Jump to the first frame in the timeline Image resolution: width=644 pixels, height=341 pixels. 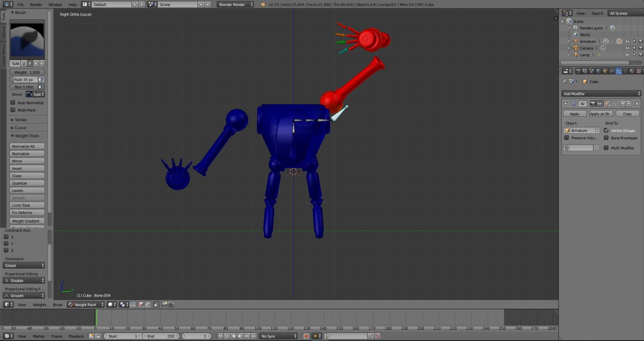click(x=220, y=336)
